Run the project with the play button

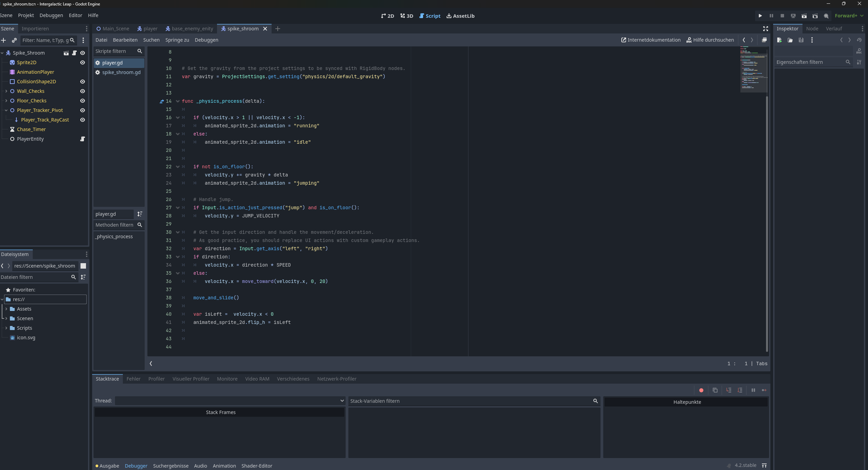coord(760,16)
